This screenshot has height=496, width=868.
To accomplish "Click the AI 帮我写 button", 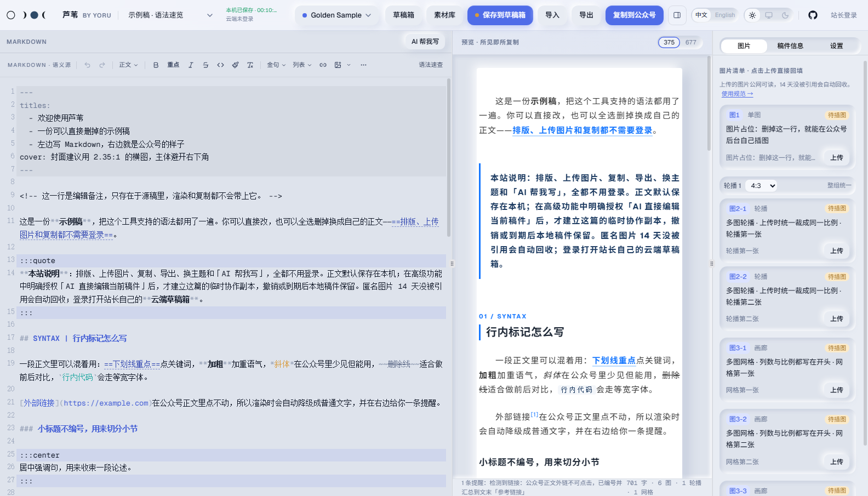I will click(x=425, y=42).
